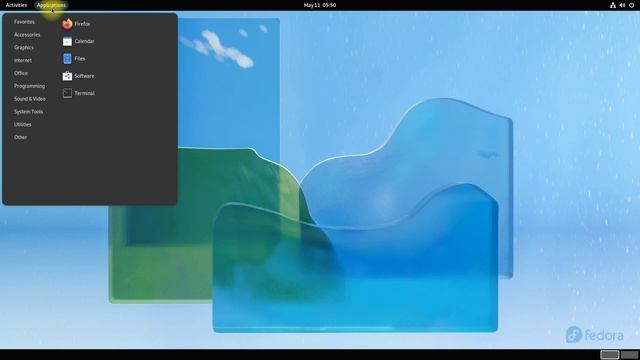Screen dimensions: 640x360
Task: Open the clock and date menu
Action: (320, 5)
